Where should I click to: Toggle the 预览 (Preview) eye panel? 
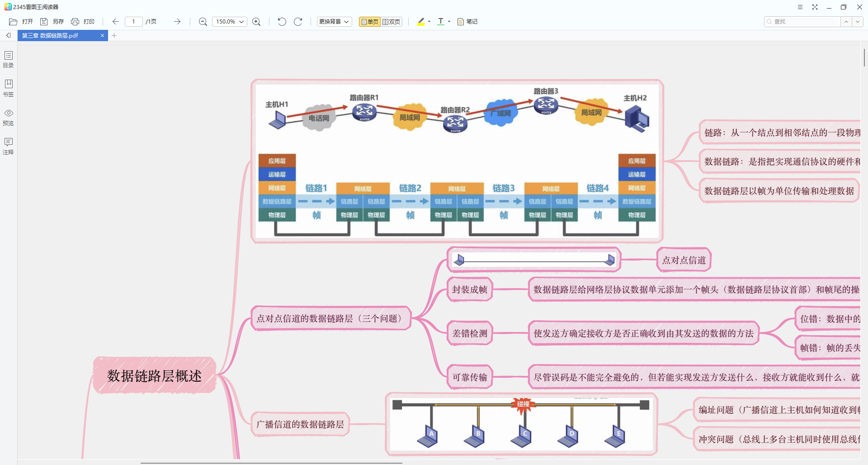pyautogui.click(x=9, y=117)
